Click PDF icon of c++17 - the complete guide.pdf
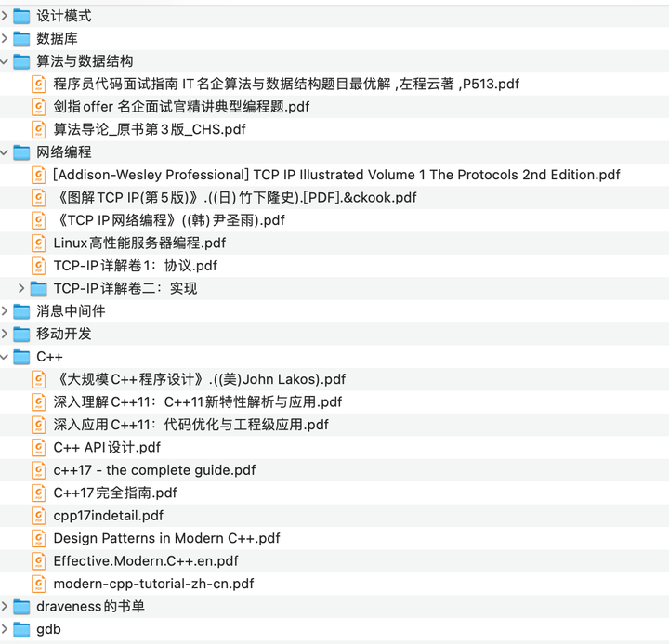 tap(38, 470)
